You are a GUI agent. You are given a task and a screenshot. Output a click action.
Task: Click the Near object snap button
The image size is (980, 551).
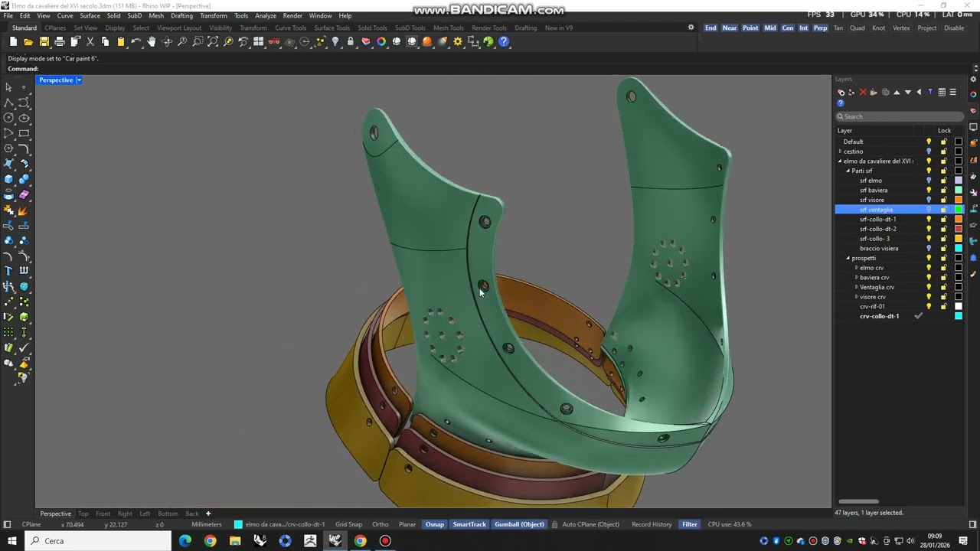pyautogui.click(x=729, y=28)
